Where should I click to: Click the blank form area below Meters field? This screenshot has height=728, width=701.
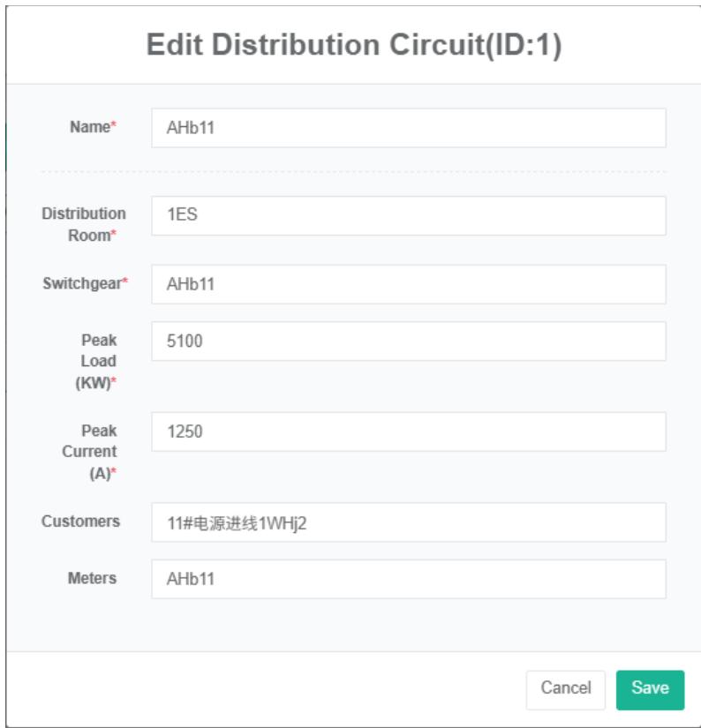[353, 625]
